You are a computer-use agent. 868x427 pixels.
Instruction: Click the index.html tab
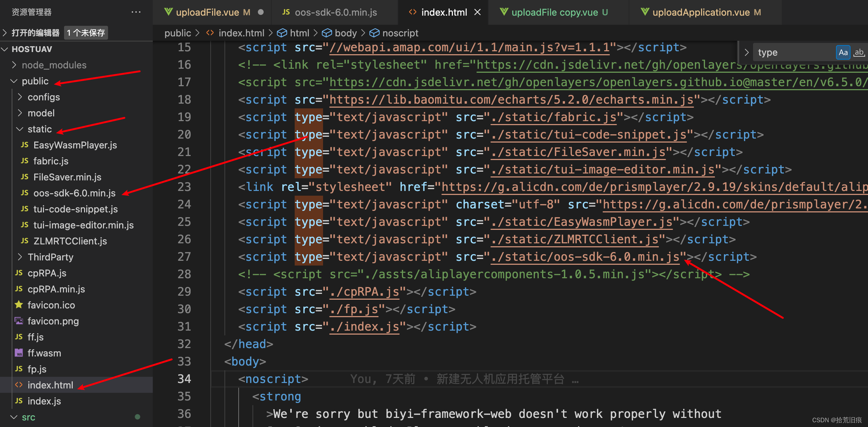coord(443,12)
